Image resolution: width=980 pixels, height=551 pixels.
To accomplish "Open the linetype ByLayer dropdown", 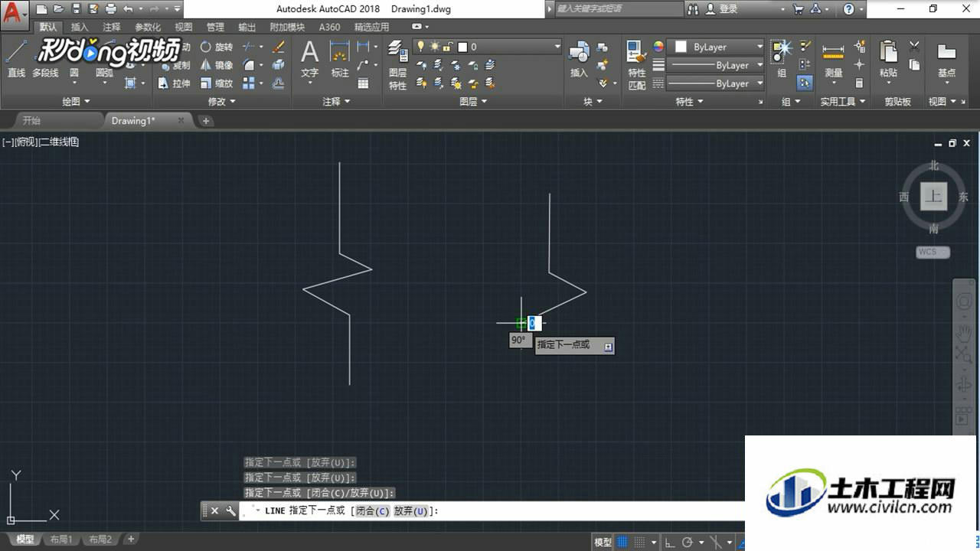I will point(717,83).
